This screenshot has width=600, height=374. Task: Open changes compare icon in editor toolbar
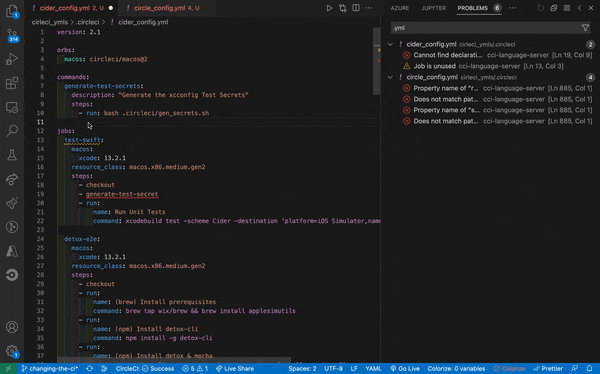tap(342, 8)
